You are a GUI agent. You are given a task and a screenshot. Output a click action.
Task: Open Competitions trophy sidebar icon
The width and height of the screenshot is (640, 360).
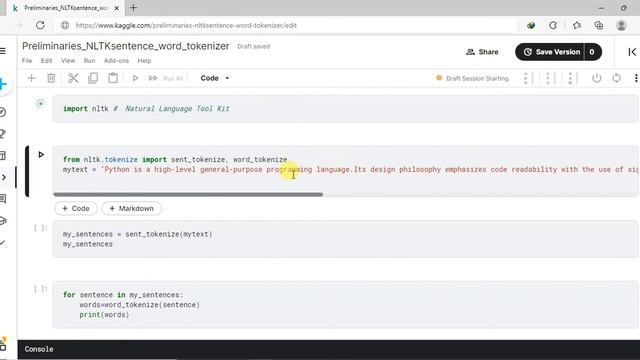(3, 133)
